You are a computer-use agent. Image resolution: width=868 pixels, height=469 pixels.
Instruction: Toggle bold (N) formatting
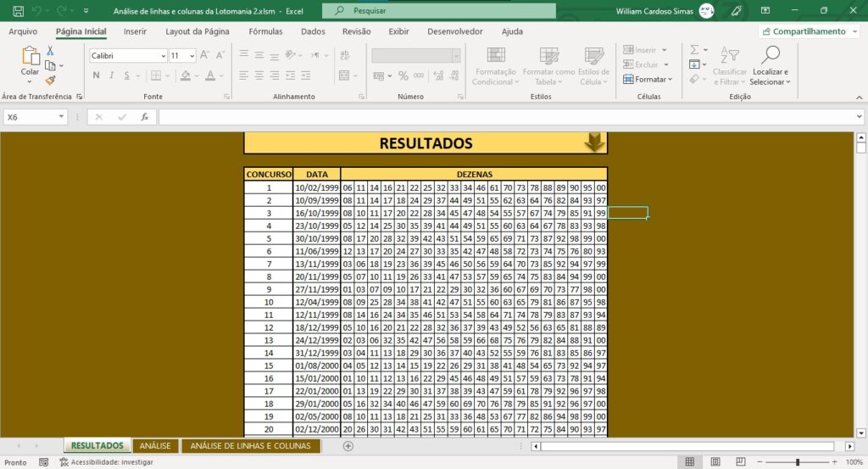(97, 75)
